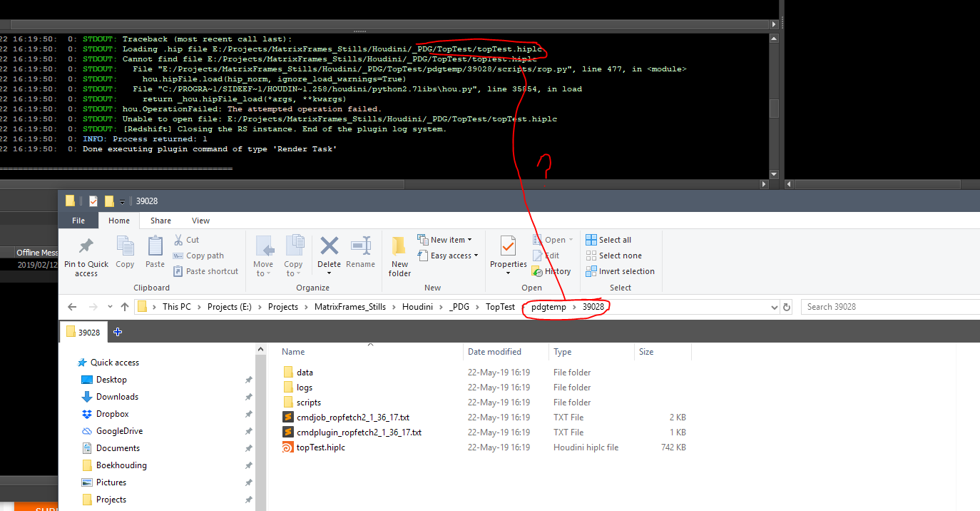Open Projects in Quick access

click(x=111, y=500)
